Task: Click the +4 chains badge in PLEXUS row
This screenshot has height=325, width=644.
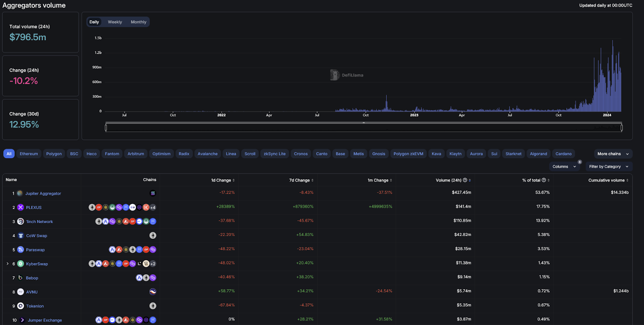Action: (x=153, y=207)
